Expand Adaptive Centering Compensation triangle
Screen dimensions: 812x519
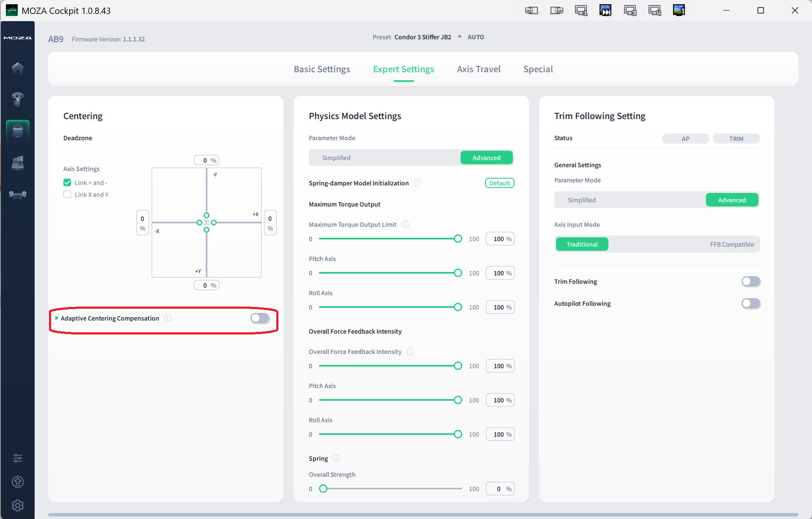click(x=57, y=318)
